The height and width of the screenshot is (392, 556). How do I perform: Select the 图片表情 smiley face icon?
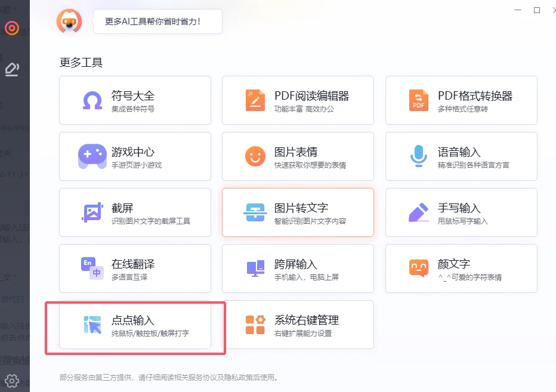click(255, 156)
